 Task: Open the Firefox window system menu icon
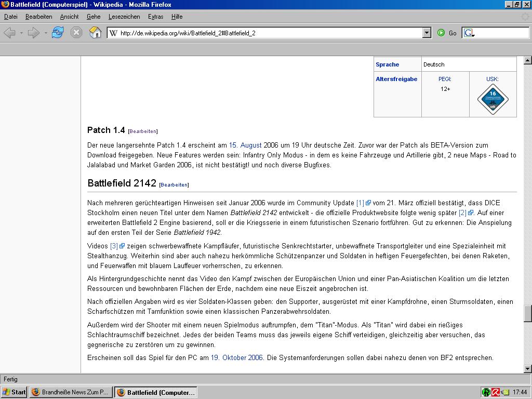point(5,4)
